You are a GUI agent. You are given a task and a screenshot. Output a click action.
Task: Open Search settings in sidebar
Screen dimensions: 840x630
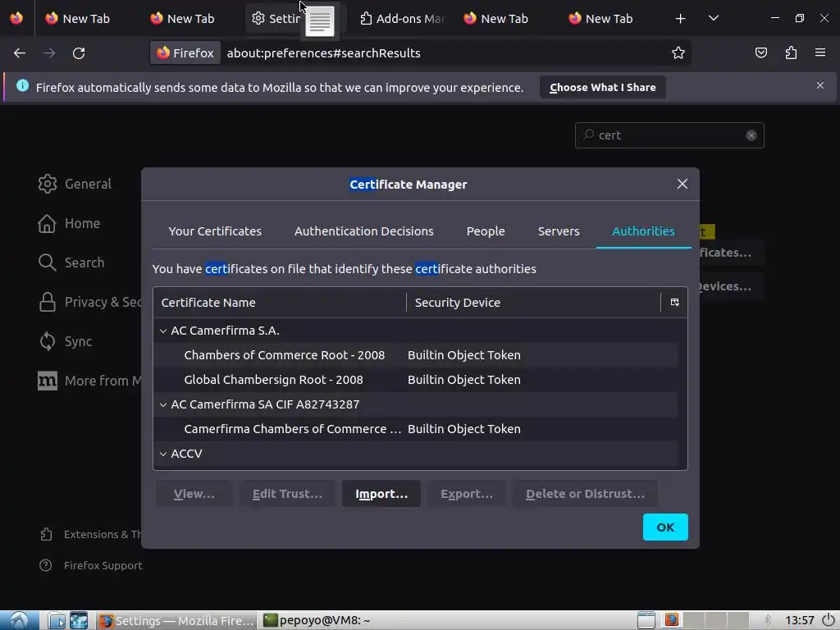(x=72, y=262)
